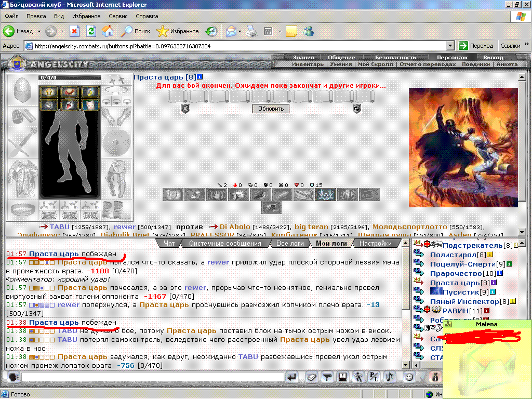Click Пяный Инспектор in user list
The image size is (532, 399).
464,301
